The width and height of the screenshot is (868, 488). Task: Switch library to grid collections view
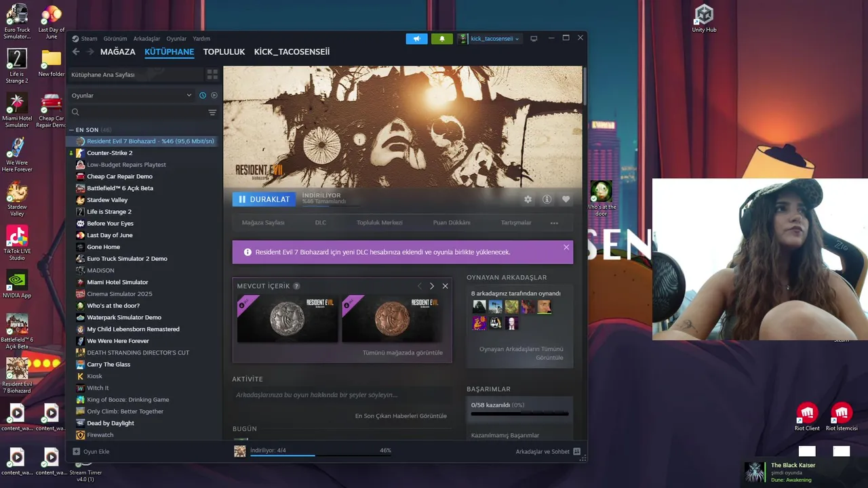pos(212,75)
